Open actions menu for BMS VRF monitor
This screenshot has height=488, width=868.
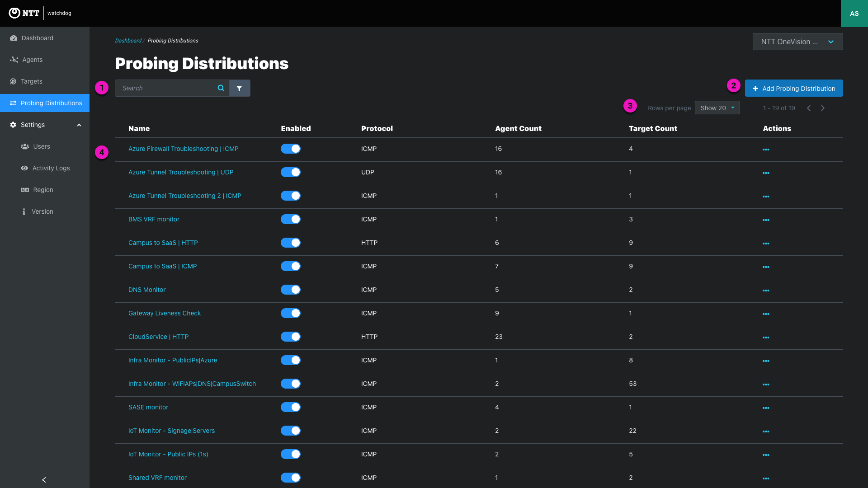point(766,220)
